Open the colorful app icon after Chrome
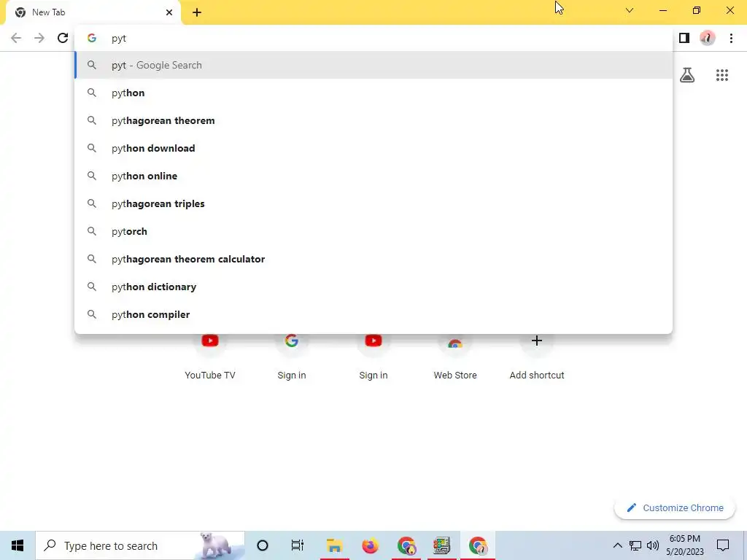The width and height of the screenshot is (747, 560). pos(441,545)
